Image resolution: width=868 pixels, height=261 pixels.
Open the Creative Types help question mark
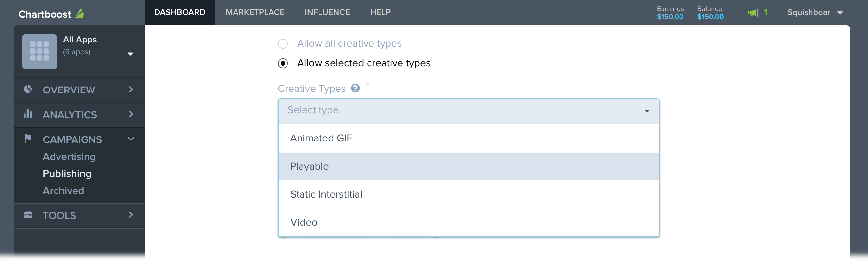355,88
